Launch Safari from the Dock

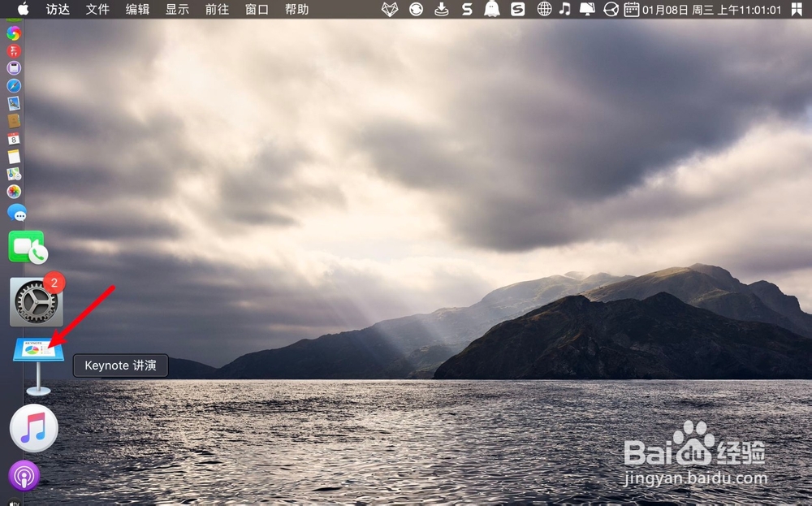click(x=14, y=86)
